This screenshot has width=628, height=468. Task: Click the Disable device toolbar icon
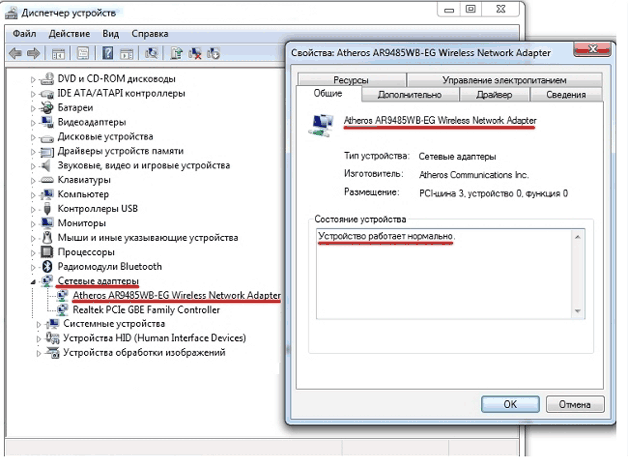(x=213, y=53)
